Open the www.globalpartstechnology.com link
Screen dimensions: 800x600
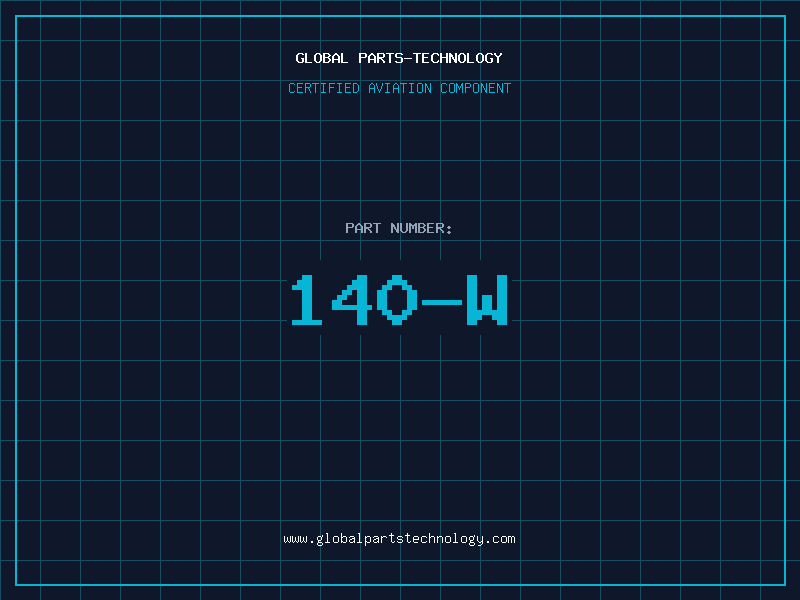pos(399,539)
